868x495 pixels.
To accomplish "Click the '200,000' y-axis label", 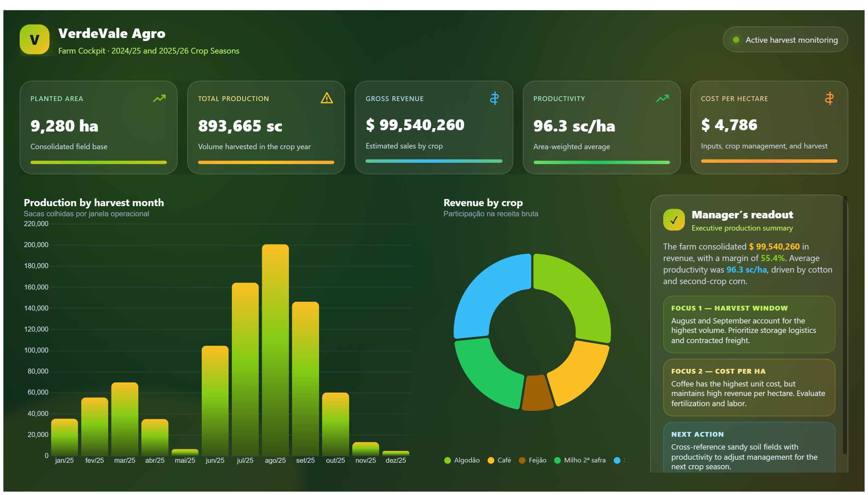I will click(36, 245).
